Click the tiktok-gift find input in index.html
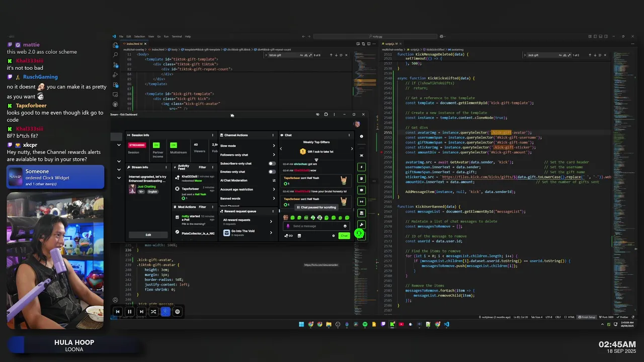The image size is (644, 362). coord(289,55)
